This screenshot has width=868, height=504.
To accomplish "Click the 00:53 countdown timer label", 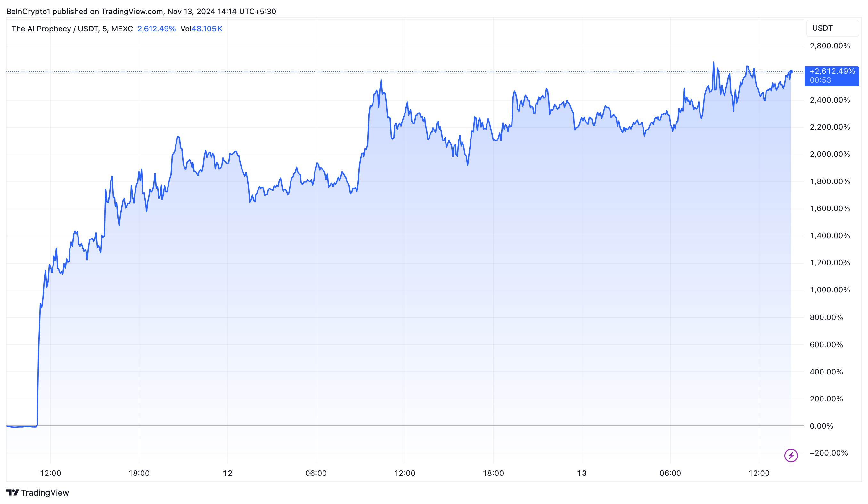I will pyautogui.click(x=820, y=80).
